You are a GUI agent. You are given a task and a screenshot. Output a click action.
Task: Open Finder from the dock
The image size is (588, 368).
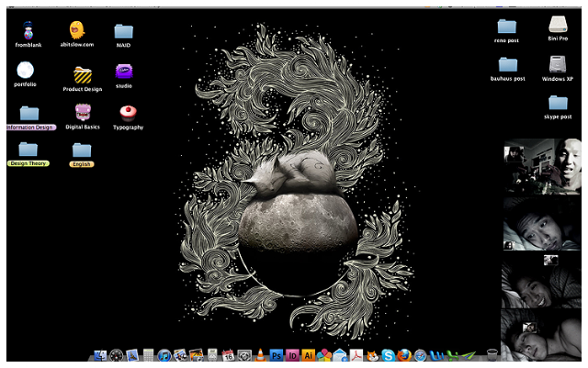pyautogui.click(x=100, y=355)
